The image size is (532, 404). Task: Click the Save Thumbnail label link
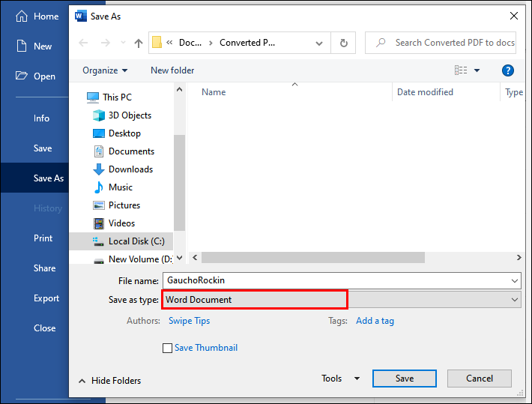tap(206, 348)
